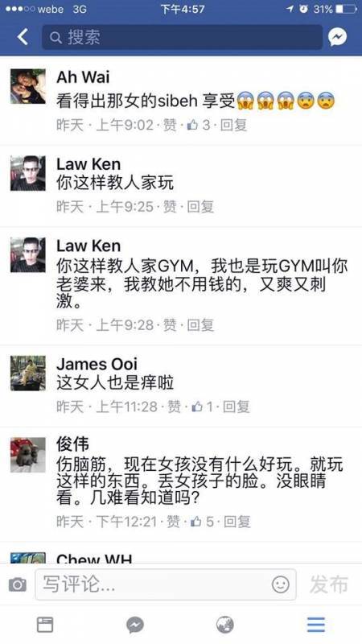Screen dimensions: 362x644
Task: Open James Ooi's profile name
Action: [97, 364]
